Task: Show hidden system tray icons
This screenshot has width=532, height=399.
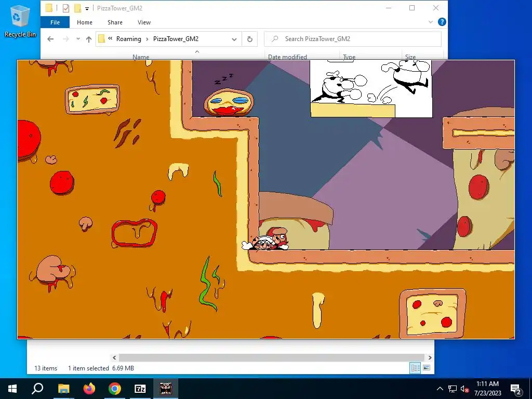Action: (x=440, y=389)
